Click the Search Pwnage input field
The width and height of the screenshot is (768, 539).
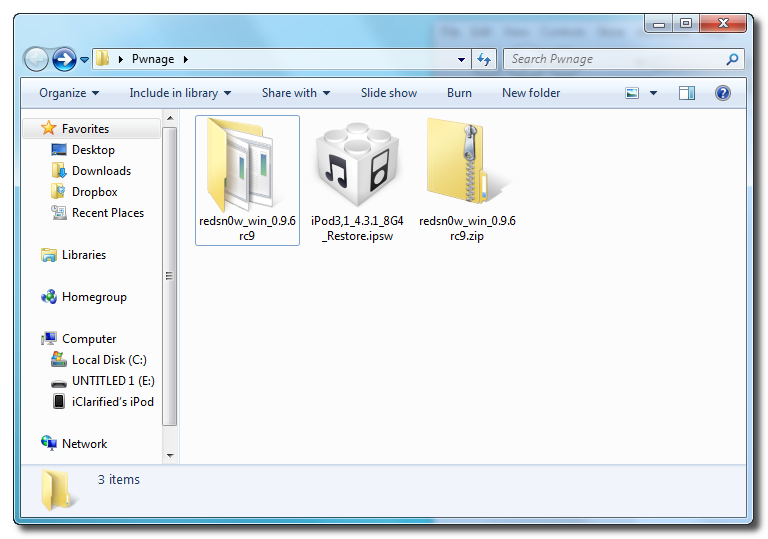click(x=615, y=59)
